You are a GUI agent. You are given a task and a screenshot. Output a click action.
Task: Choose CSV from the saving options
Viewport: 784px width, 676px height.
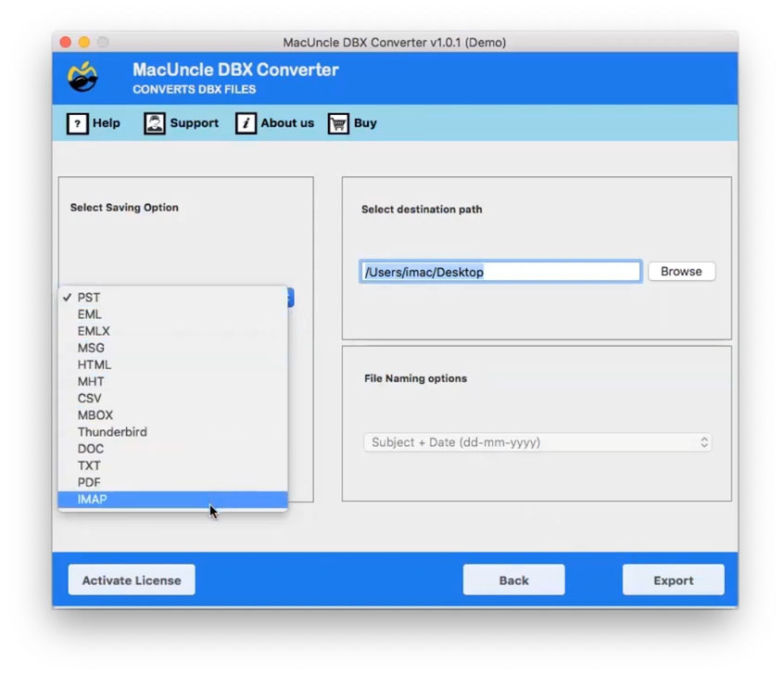click(x=90, y=398)
